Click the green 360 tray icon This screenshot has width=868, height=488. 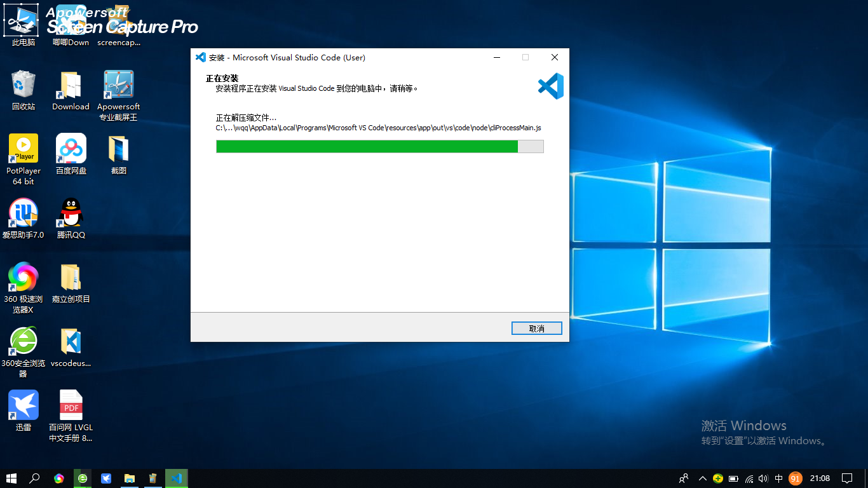(x=718, y=478)
